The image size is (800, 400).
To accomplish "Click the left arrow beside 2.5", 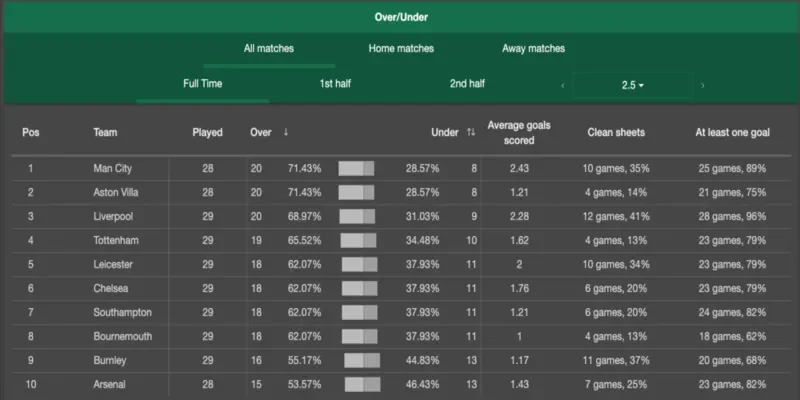I will point(562,85).
